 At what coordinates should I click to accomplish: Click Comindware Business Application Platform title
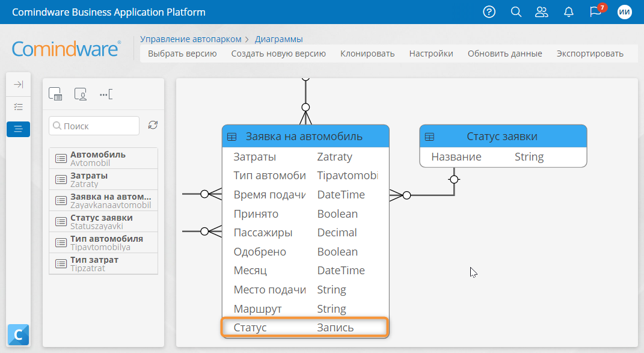pos(109,12)
